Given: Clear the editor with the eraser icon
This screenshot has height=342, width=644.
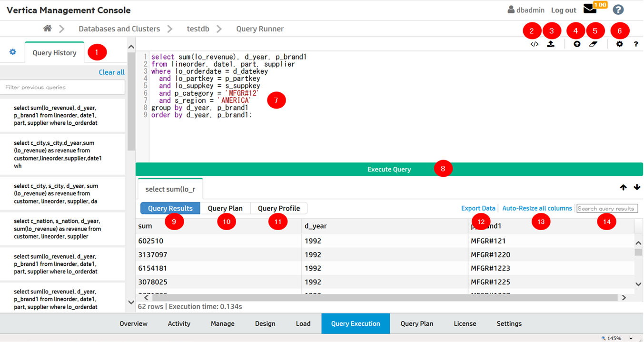Looking at the screenshot, I should pyautogui.click(x=593, y=44).
